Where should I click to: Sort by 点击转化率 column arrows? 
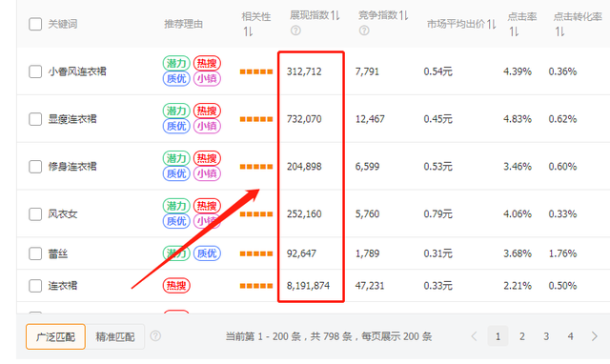[x=559, y=31]
